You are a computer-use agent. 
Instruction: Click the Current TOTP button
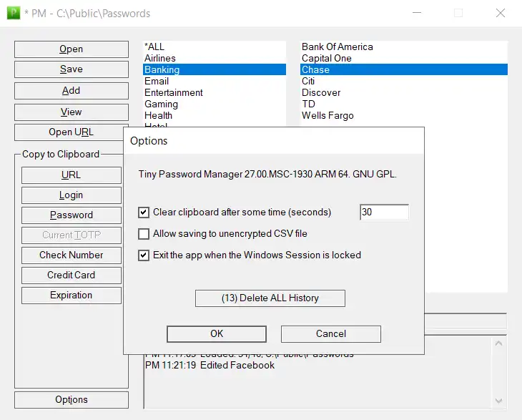click(72, 235)
